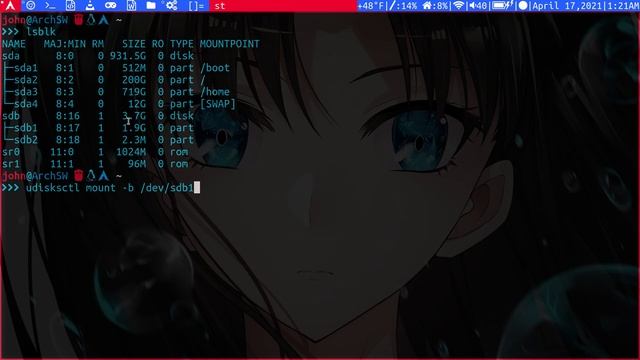The width and height of the screenshot is (640, 360).
Task: Click the 'sda' disk name
Action: click(x=11, y=56)
